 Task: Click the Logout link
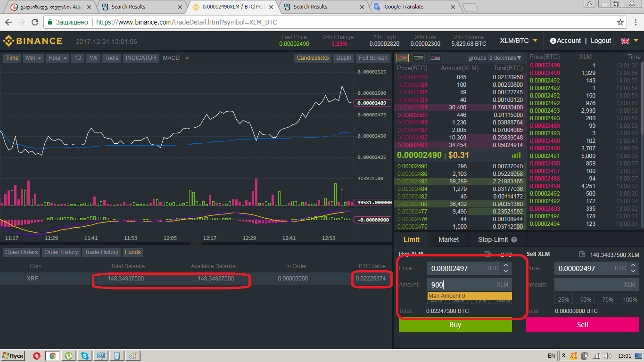point(601,41)
